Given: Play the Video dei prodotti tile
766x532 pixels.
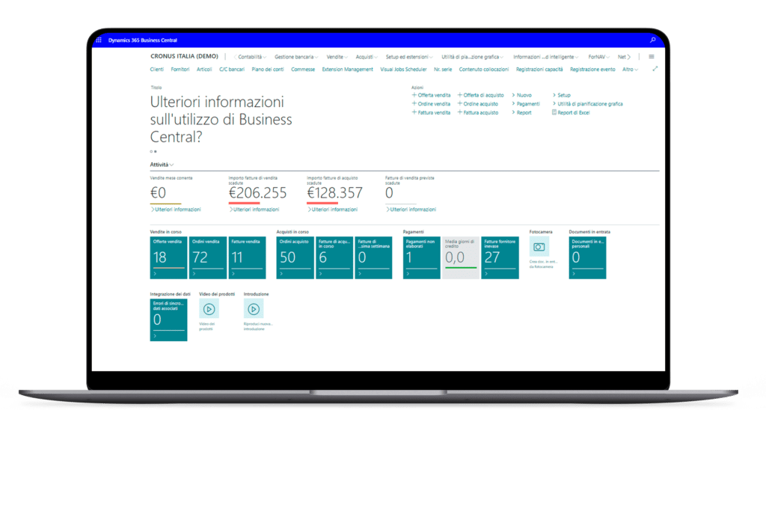Looking at the screenshot, I should tap(209, 308).
